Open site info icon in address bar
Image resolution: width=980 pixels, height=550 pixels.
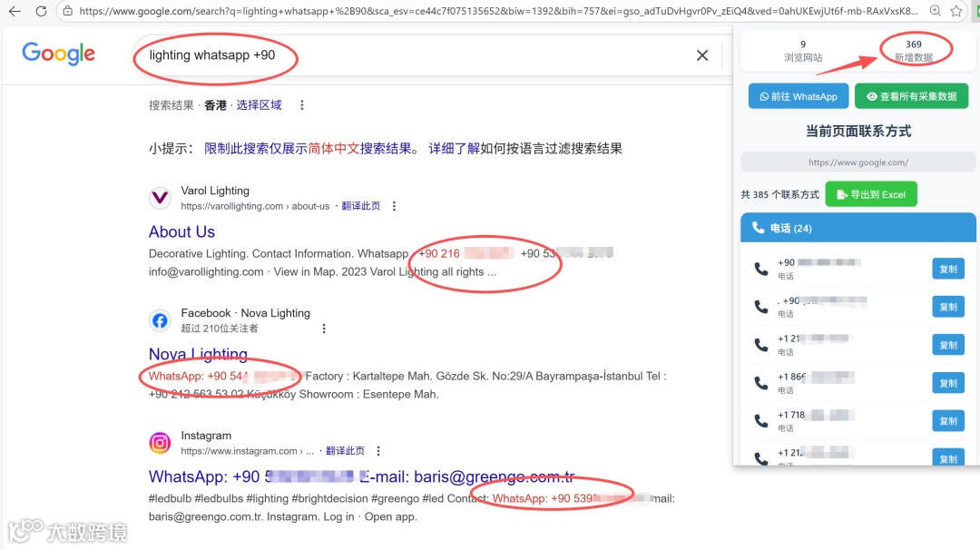[x=68, y=11]
